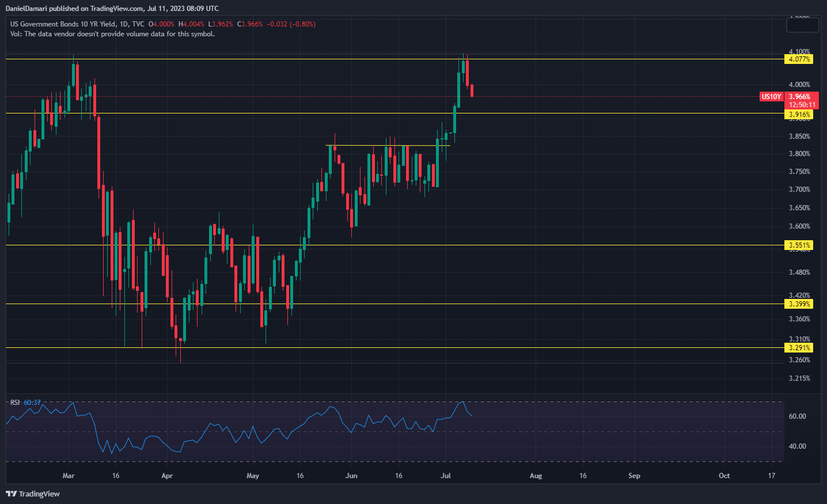This screenshot has height=504, width=827.
Task: Click the Jul label on time axis
Action: pos(445,476)
